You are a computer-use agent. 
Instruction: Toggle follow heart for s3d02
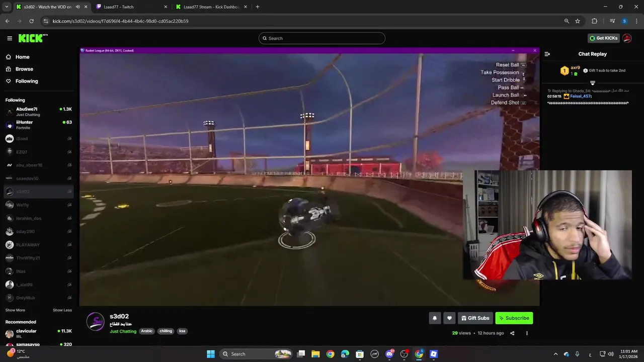[x=450, y=318]
